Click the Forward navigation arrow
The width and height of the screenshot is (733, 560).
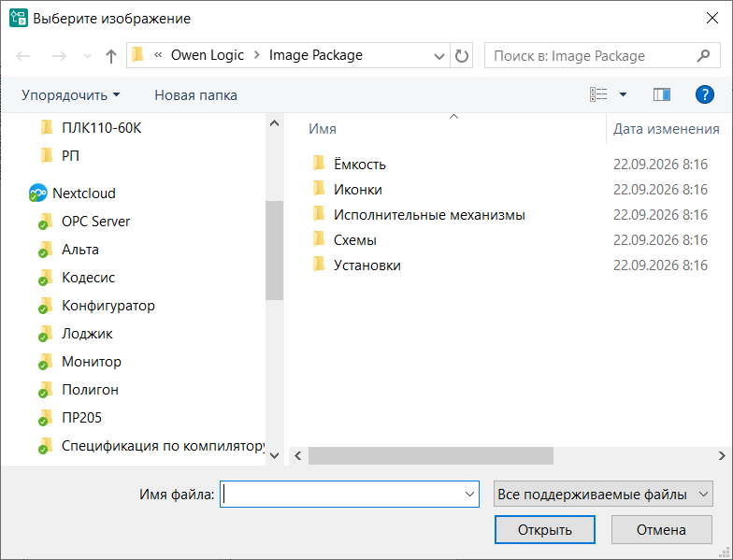59,56
